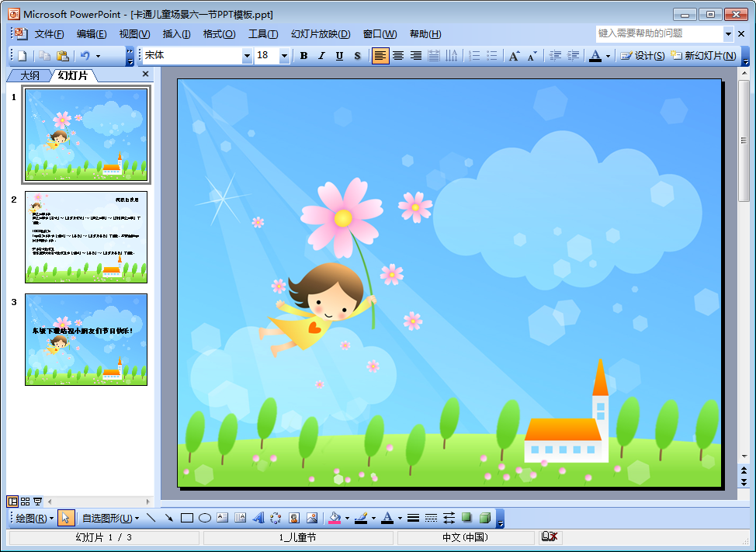Select the Oval drawing tool

tap(204, 519)
